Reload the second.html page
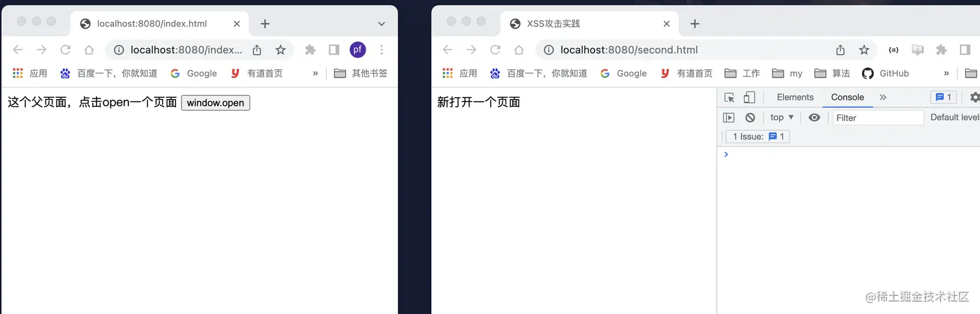The width and height of the screenshot is (980, 314). 495,50
